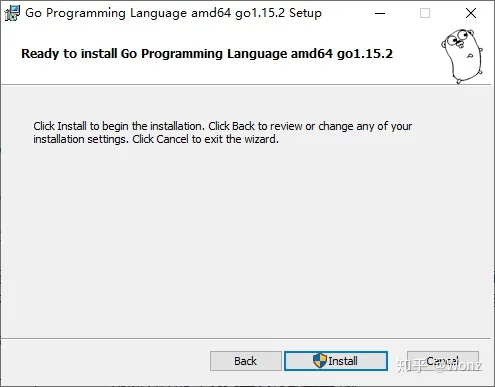Click the greyed-out maximize window button
The height and width of the screenshot is (387, 495).
425,13
